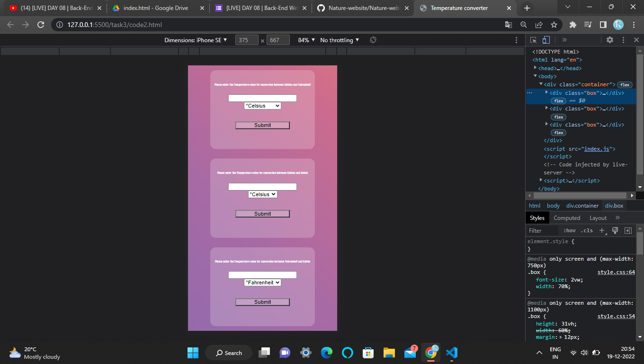Activate the inspect element picker in DevTools
This screenshot has width=644, height=364.
click(x=534, y=40)
